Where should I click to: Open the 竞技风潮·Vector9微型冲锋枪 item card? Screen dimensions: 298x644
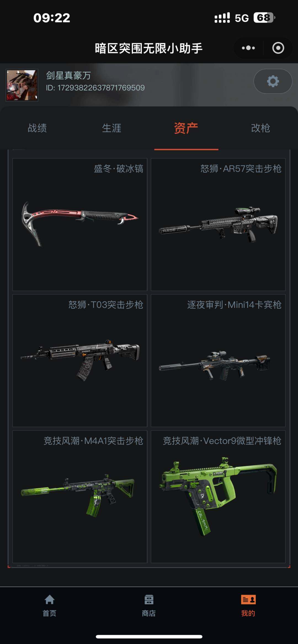pos(218,497)
